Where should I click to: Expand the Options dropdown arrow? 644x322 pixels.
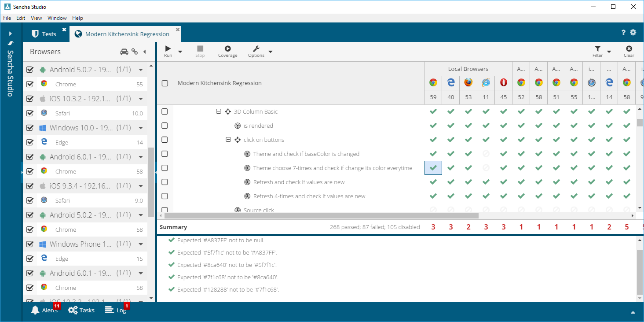(x=271, y=52)
